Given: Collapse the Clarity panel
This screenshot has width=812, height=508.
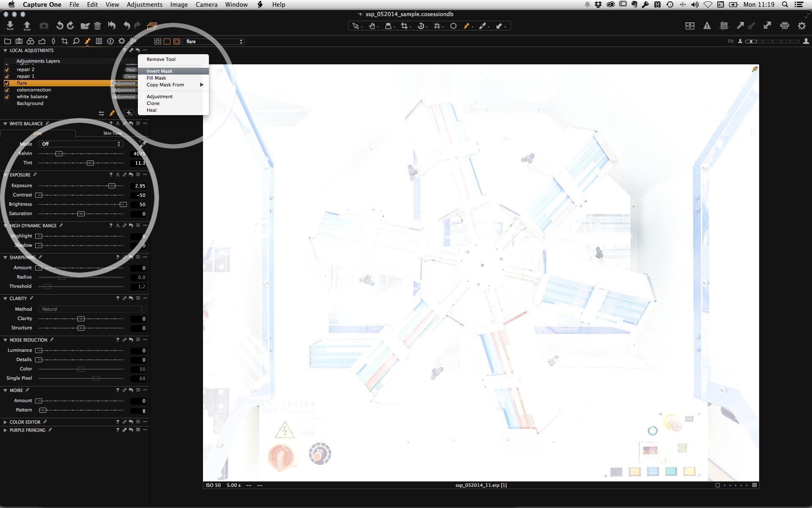Looking at the screenshot, I should pos(5,298).
